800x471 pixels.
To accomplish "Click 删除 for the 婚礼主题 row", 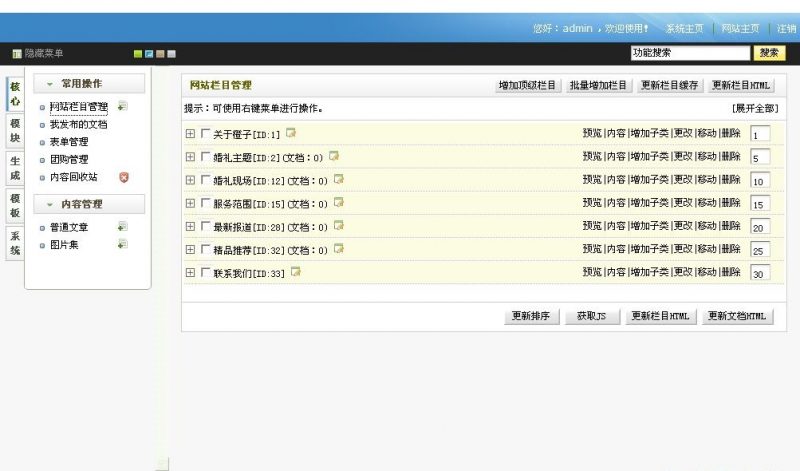I will [x=731, y=156].
